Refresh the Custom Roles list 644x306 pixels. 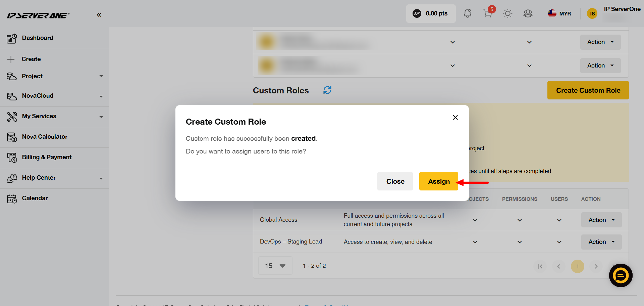327,90
